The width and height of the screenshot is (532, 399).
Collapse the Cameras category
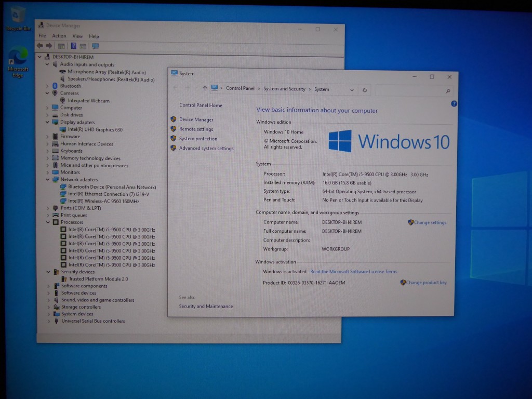coord(47,93)
